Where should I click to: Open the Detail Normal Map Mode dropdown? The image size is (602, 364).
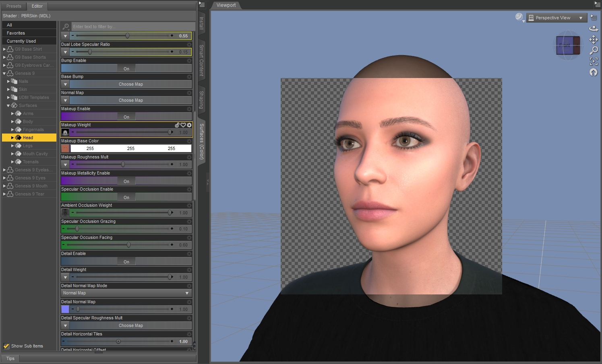pos(126,293)
